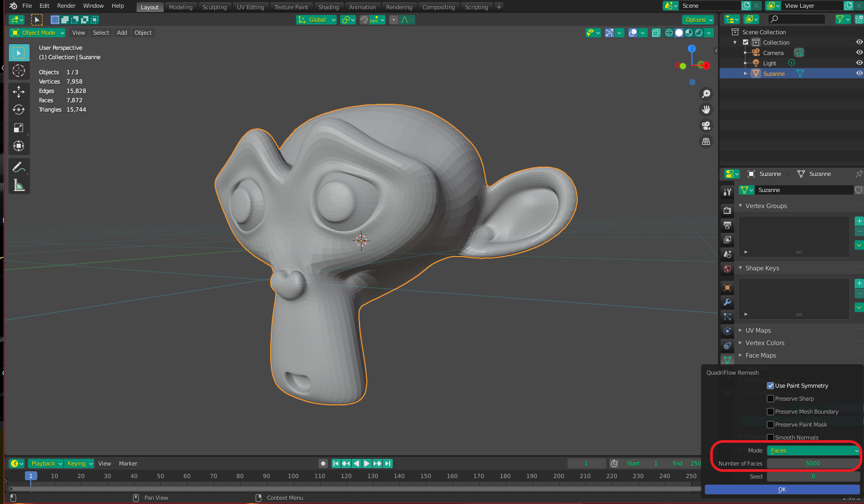864x504 pixels.
Task: Select the Scale tool
Action: pos(19,128)
